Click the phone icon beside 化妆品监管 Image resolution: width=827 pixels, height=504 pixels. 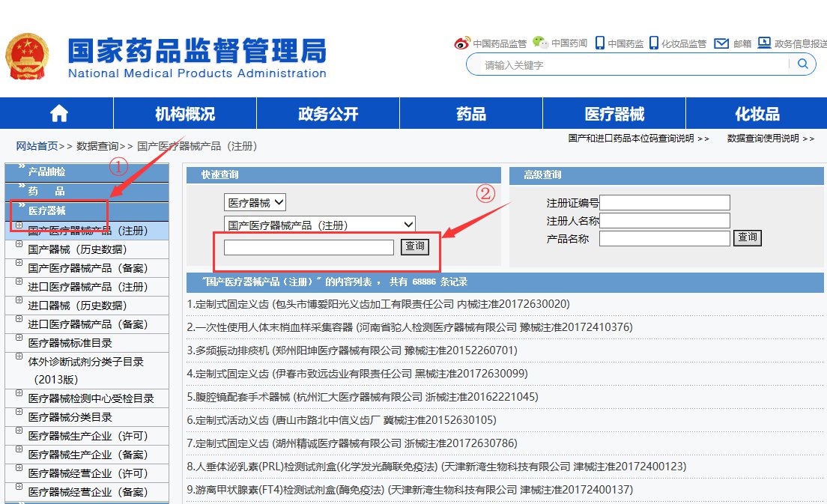click(653, 43)
